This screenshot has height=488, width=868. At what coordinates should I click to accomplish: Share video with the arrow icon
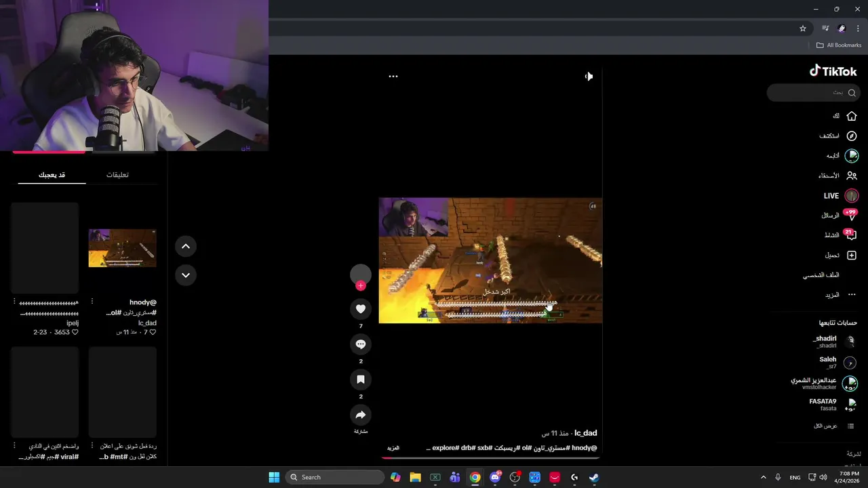tap(361, 415)
